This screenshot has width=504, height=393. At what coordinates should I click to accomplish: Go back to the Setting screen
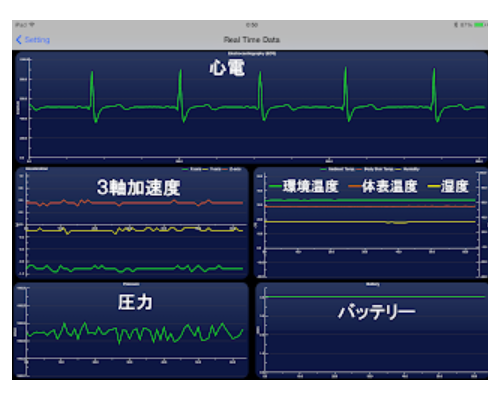point(33,40)
